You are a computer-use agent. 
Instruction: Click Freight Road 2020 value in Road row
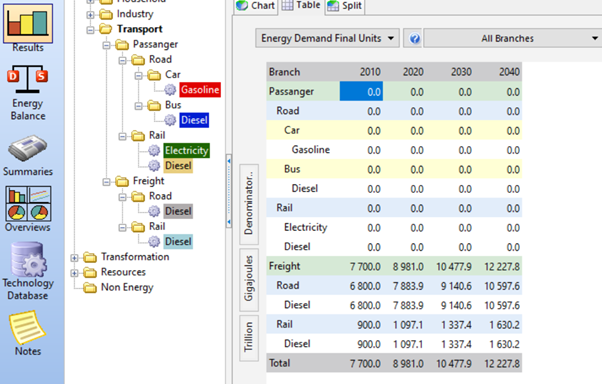(408, 286)
